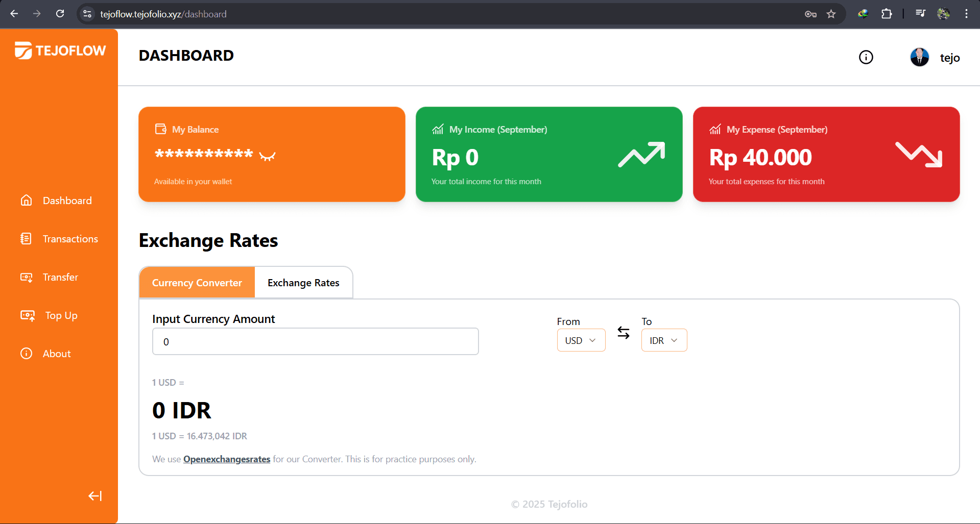
Task: Select the Currency Converter tab
Action: 197,283
